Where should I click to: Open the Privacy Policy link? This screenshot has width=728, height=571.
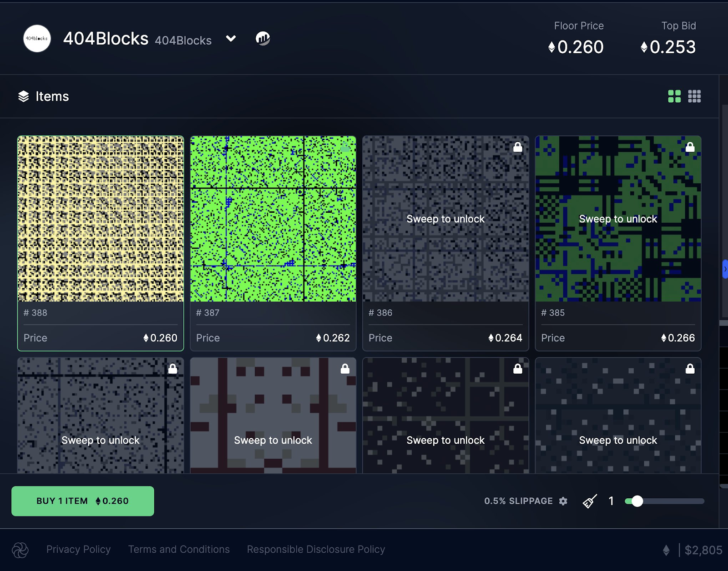point(79,549)
